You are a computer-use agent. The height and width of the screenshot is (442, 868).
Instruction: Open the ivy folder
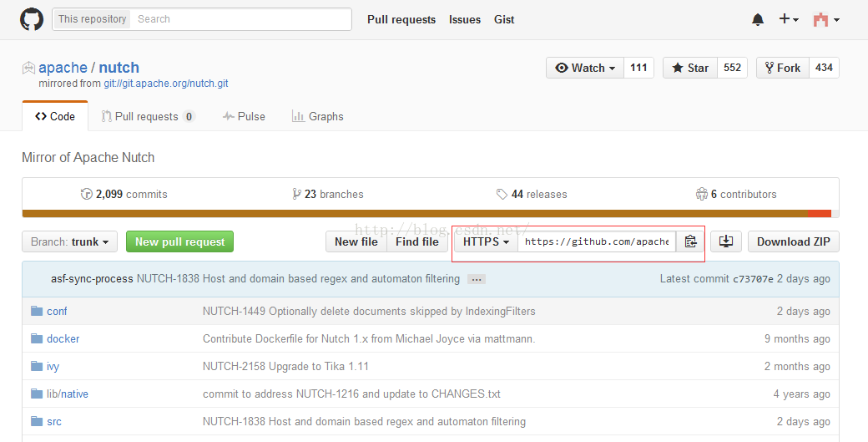click(53, 367)
